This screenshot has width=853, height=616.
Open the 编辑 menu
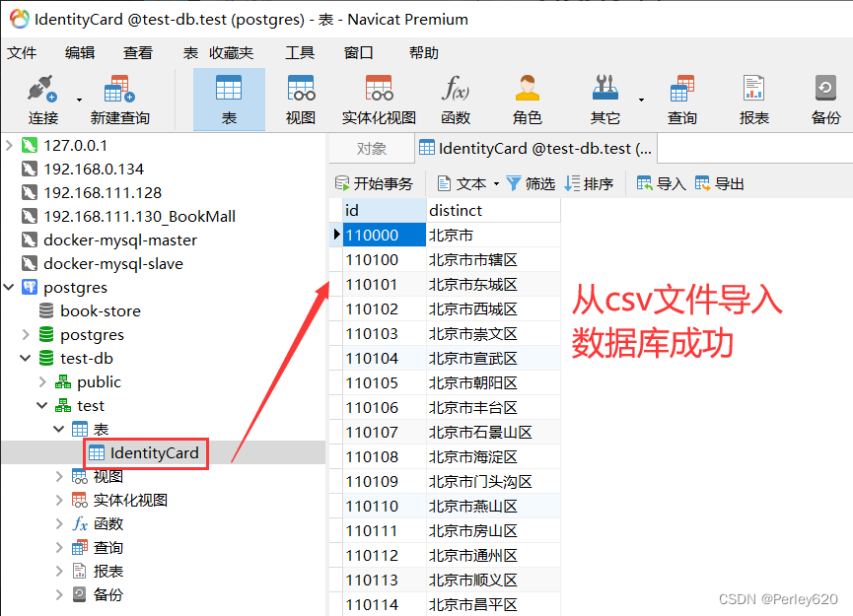[x=80, y=53]
